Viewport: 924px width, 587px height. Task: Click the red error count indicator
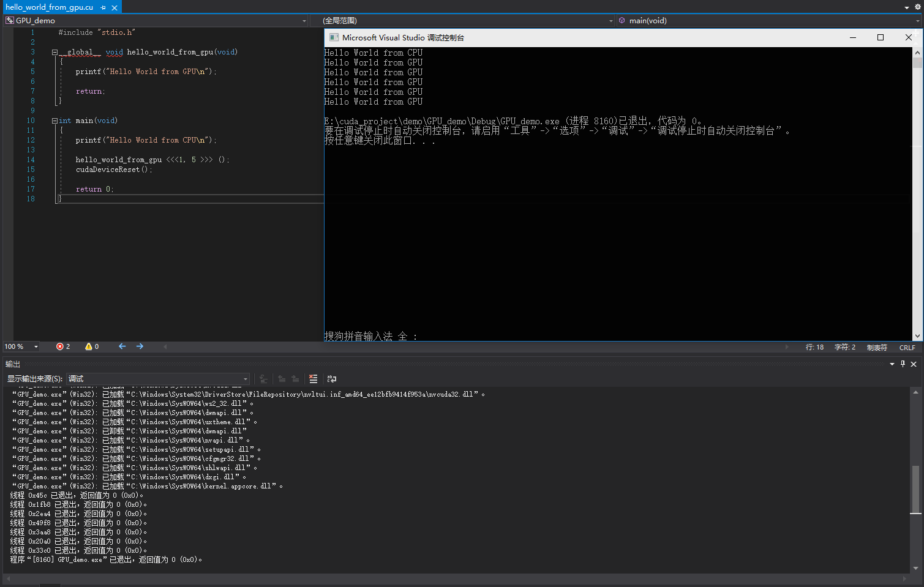(x=63, y=346)
